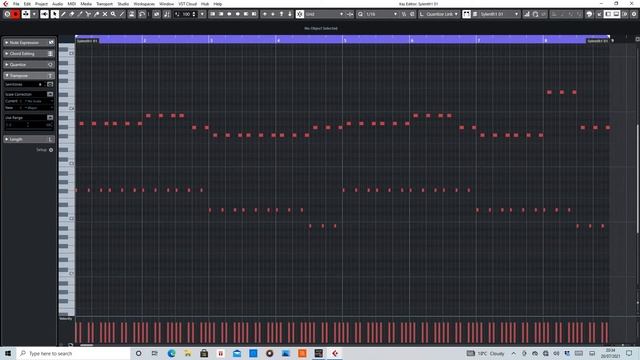This screenshot has width=640, height=360.
Task: Select the Zoom magnifier tool
Action: tap(113, 14)
